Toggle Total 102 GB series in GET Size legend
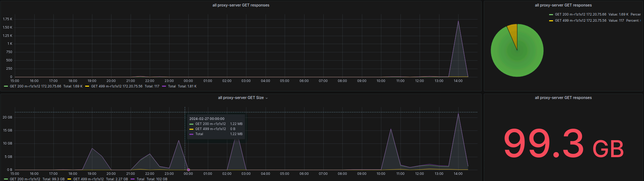Viewport: 644px width, 181px height. click(140, 179)
